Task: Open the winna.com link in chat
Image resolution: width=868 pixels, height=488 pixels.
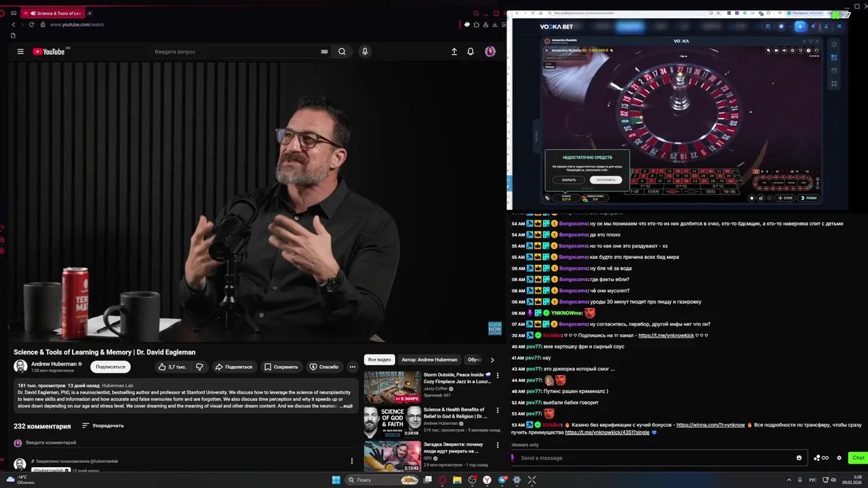Action: [x=711, y=425]
